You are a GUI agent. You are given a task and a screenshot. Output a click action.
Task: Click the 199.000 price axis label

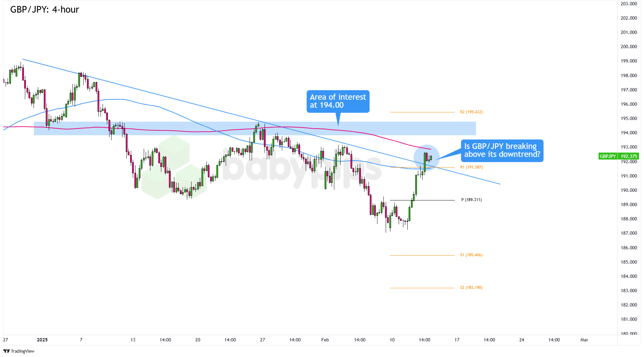629,61
